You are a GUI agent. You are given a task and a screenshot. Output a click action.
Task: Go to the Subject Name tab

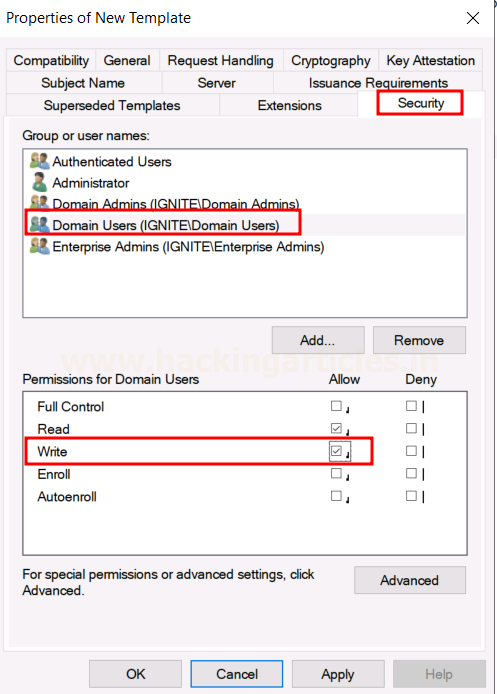point(83,83)
